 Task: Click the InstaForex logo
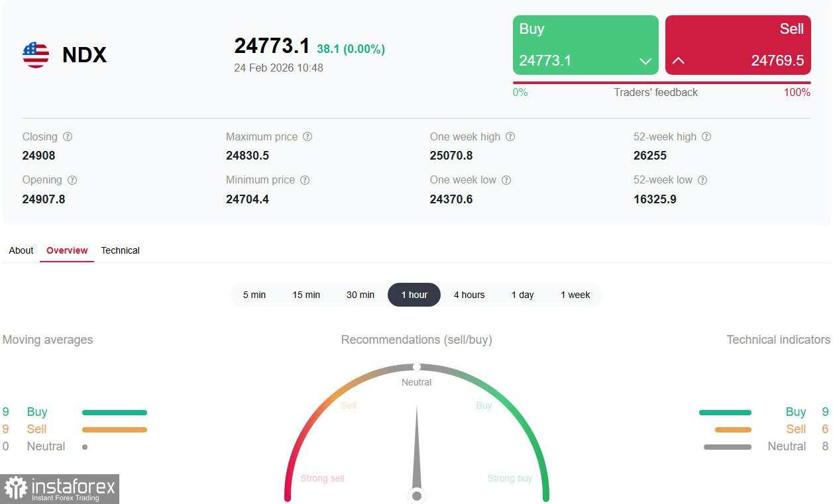coord(60,488)
